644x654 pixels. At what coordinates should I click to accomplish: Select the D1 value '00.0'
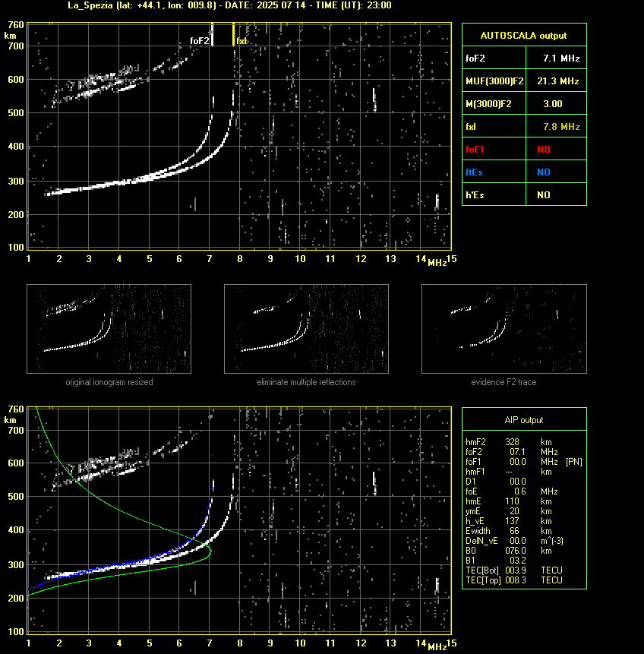click(517, 482)
